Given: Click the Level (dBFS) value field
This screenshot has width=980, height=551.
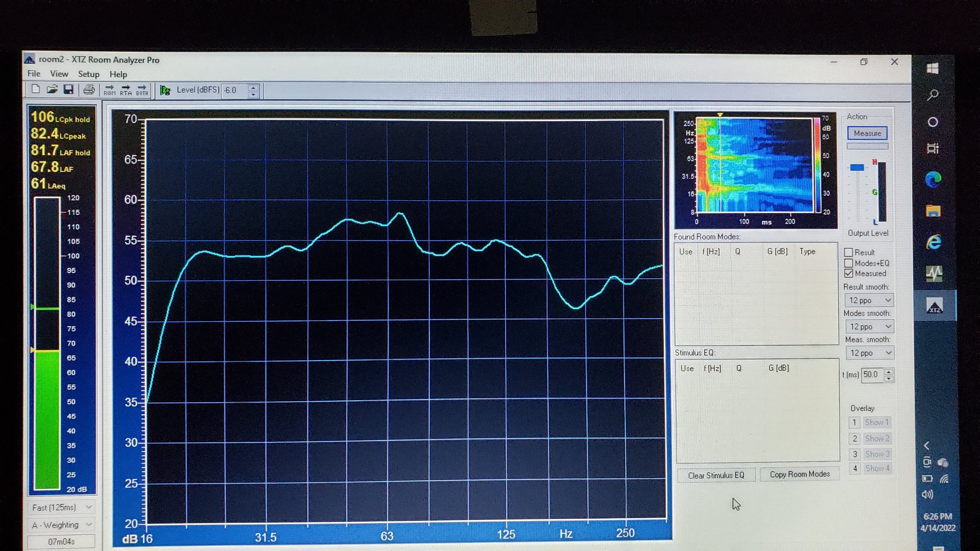Looking at the screenshot, I should [x=234, y=90].
